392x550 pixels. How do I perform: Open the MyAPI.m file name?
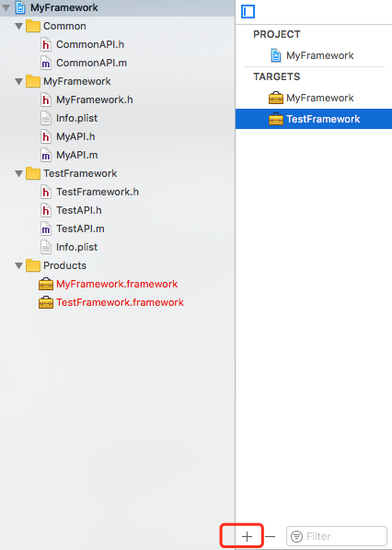coord(77,155)
